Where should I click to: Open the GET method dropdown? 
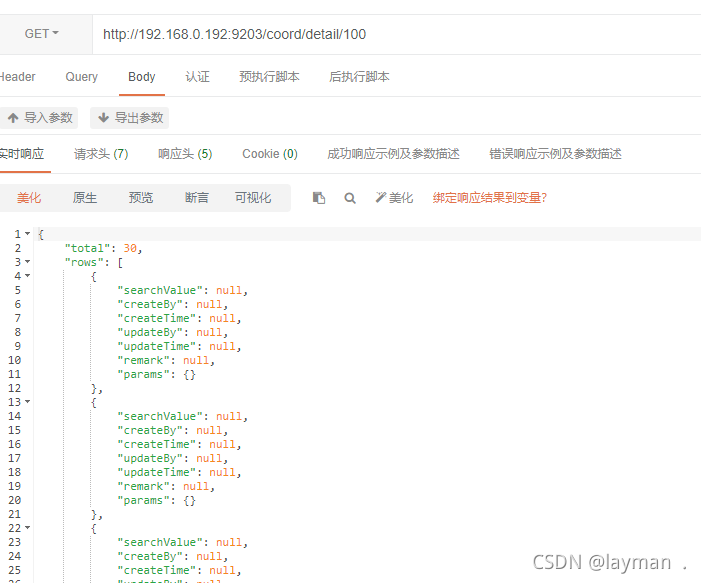[42, 34]
